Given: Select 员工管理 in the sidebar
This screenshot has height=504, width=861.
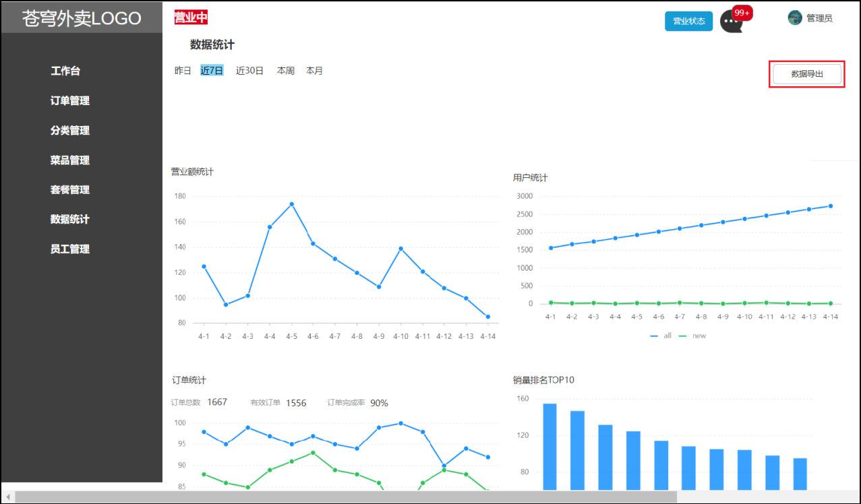Looking at the screenshot, I should [70, 249].
